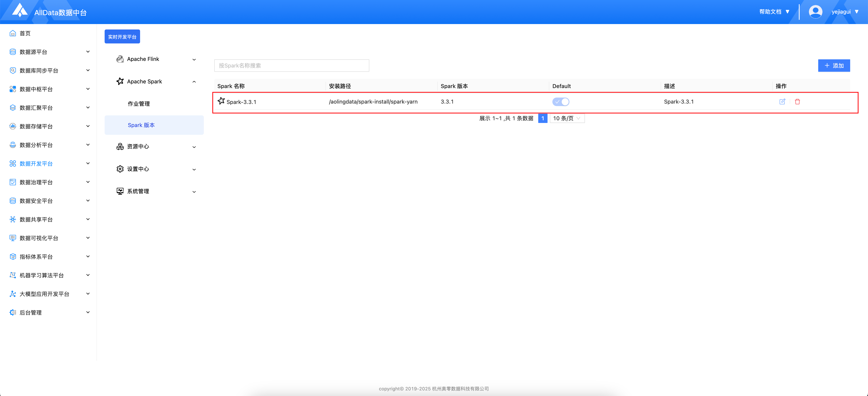This screenshot has width=868, height=396.
Task: Click the Spark name search field
Action: (291, 65)
